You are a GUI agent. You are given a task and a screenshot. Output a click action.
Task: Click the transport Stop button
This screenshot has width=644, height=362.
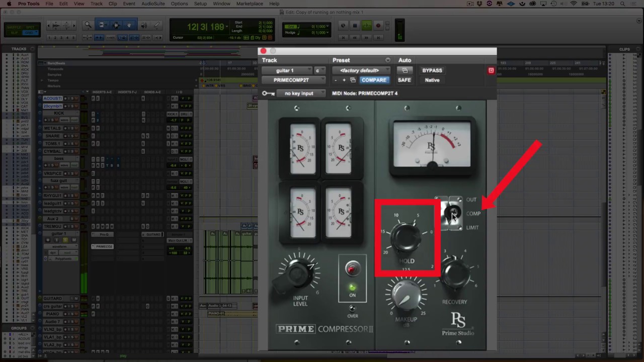355,26
